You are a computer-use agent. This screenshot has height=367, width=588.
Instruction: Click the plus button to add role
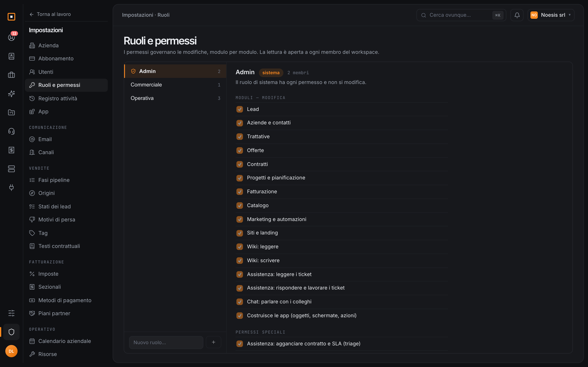click(x=213, y=342)
